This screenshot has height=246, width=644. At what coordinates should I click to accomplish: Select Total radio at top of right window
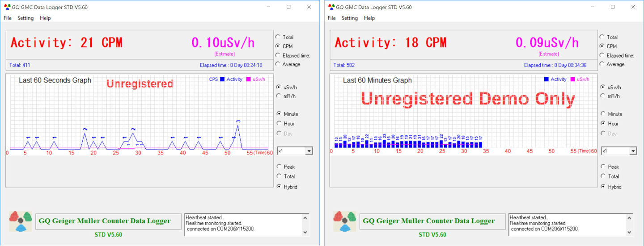[602, 37]
